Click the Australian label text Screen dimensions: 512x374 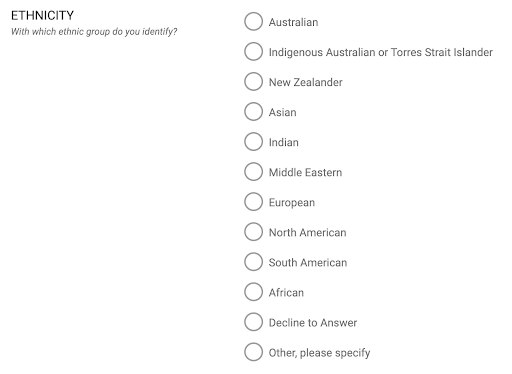(293, 22)
